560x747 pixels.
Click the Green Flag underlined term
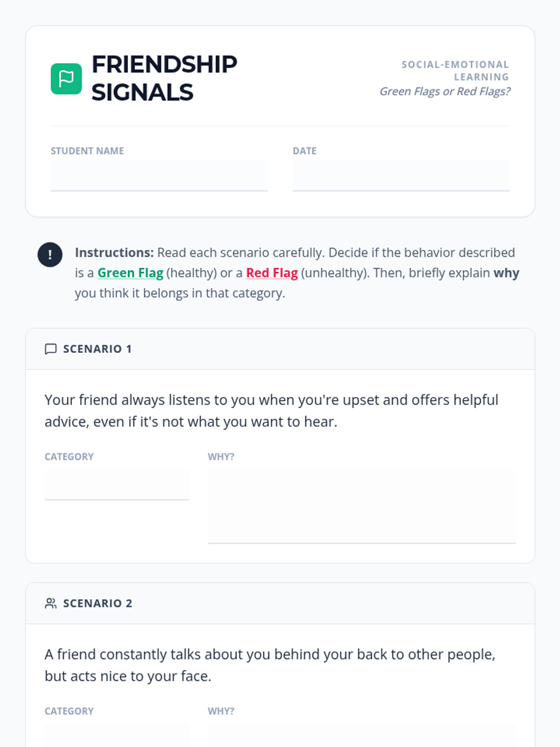pos(130,273)
